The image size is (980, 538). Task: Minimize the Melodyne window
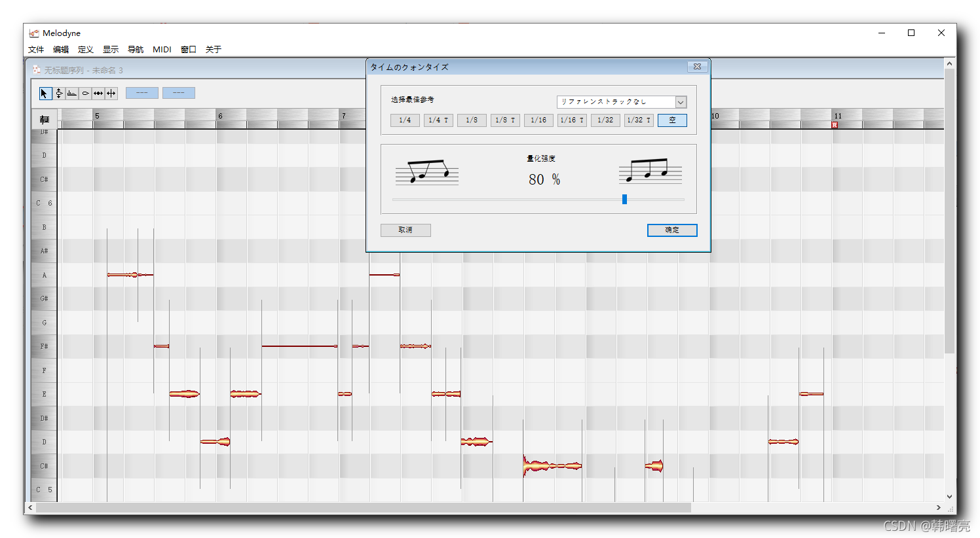point(882,33)
